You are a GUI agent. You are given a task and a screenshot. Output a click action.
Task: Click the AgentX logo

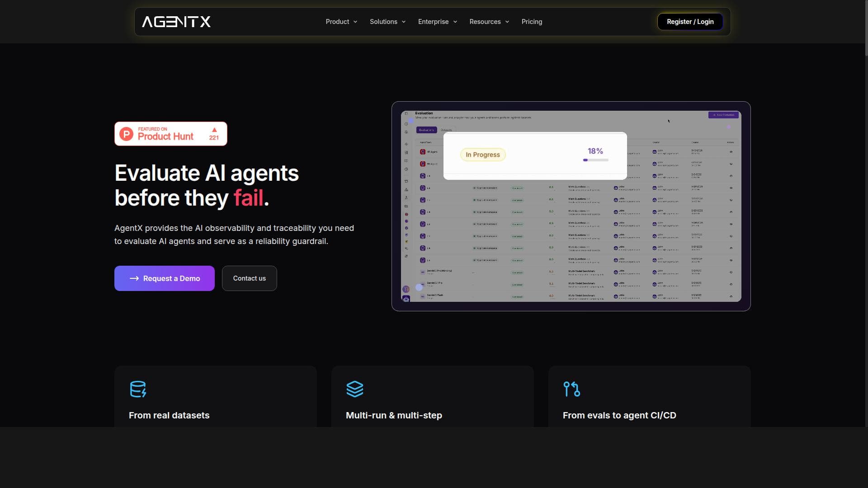[x=176, y=22]
